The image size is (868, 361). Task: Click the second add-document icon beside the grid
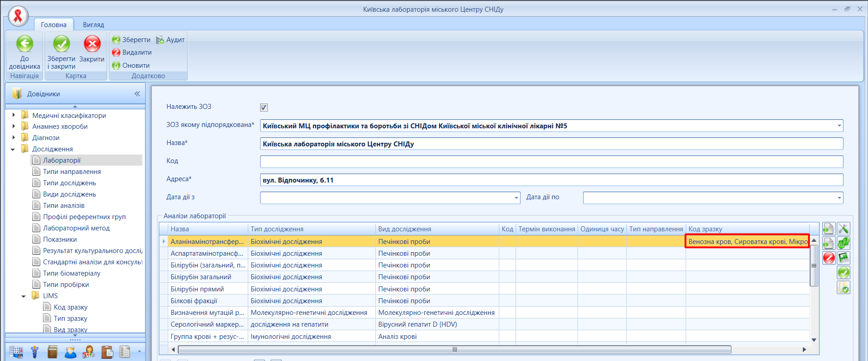tap(829, 244)
